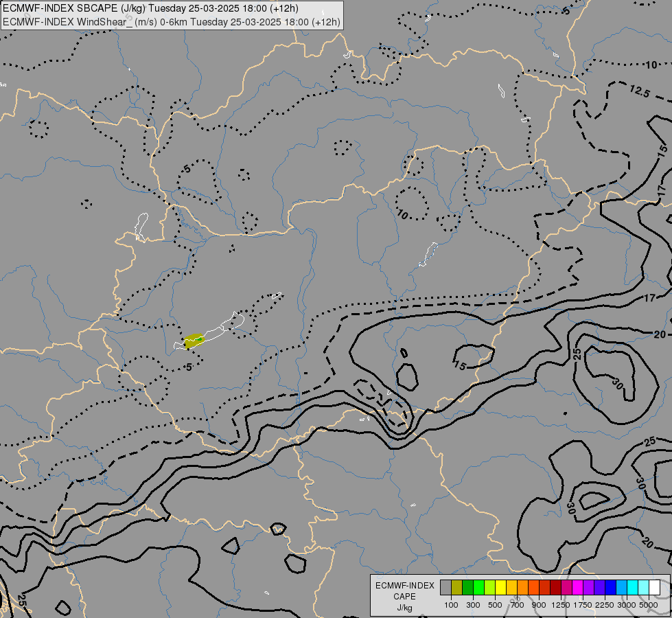
Task: Select the azure light-blue legend swatch
Action: coord(622,587)
